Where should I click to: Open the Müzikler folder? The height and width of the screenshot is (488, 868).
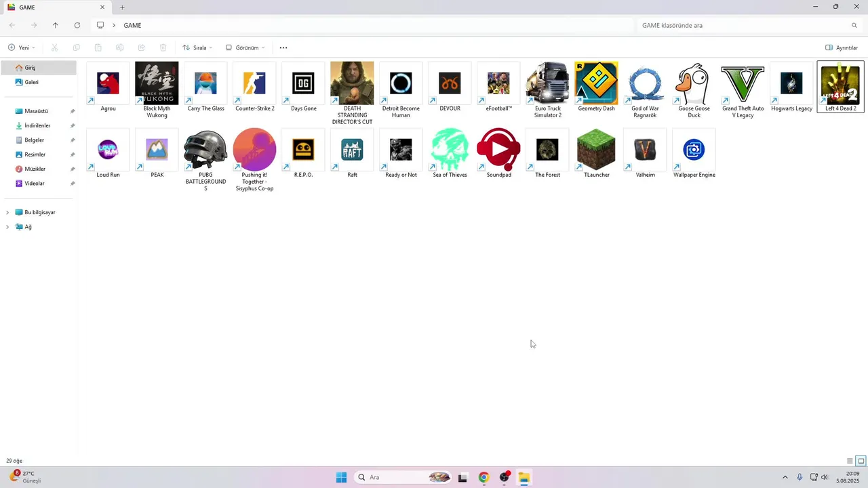click(39, 169)
